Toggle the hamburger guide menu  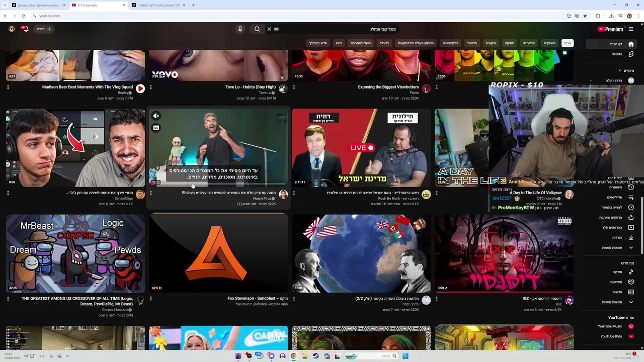coord(631,29)
